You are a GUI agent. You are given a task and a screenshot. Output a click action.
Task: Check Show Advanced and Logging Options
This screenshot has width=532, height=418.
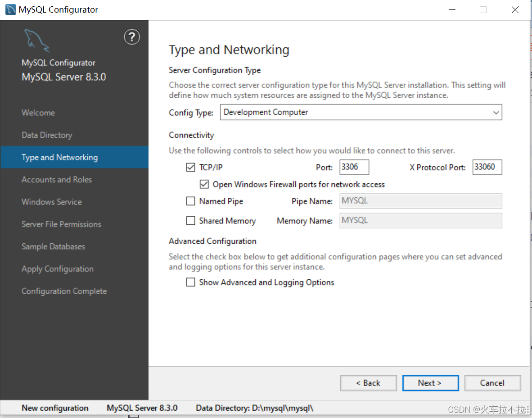click(191, 282)
